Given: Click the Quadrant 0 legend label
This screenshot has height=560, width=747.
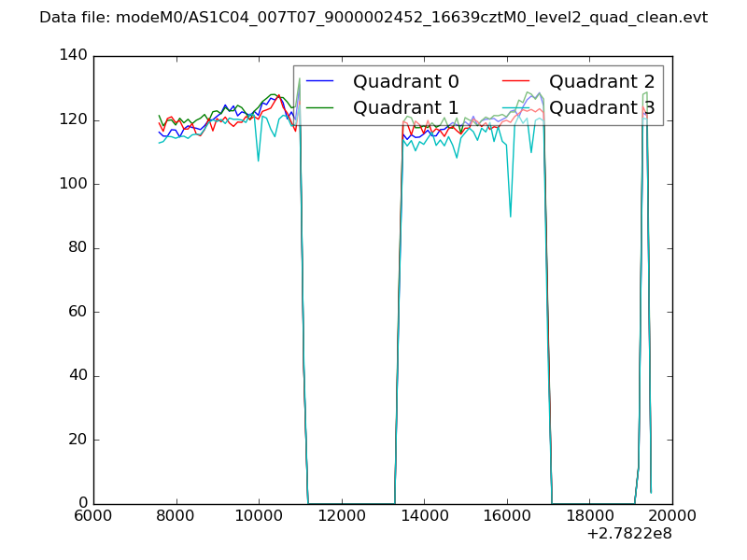Looking at the screenshot, I should click(405, 81).
